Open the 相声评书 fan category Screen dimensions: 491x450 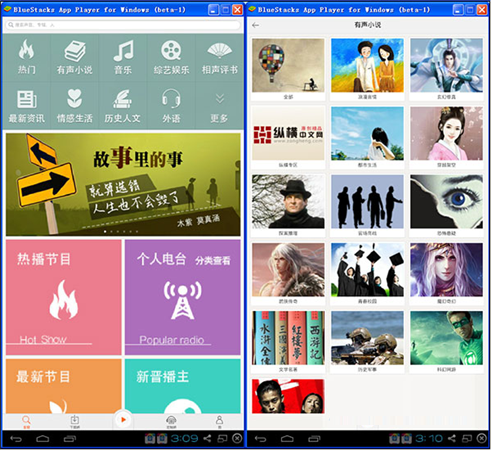(220, 57)
